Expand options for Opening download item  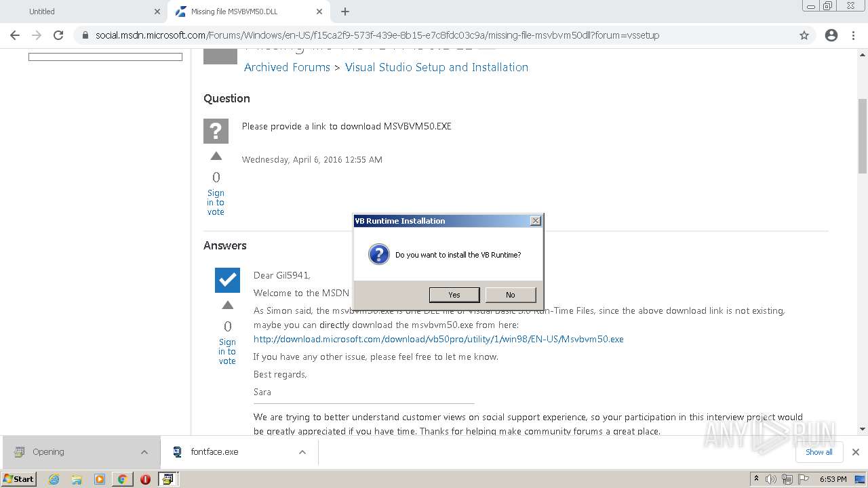point(144,452)
